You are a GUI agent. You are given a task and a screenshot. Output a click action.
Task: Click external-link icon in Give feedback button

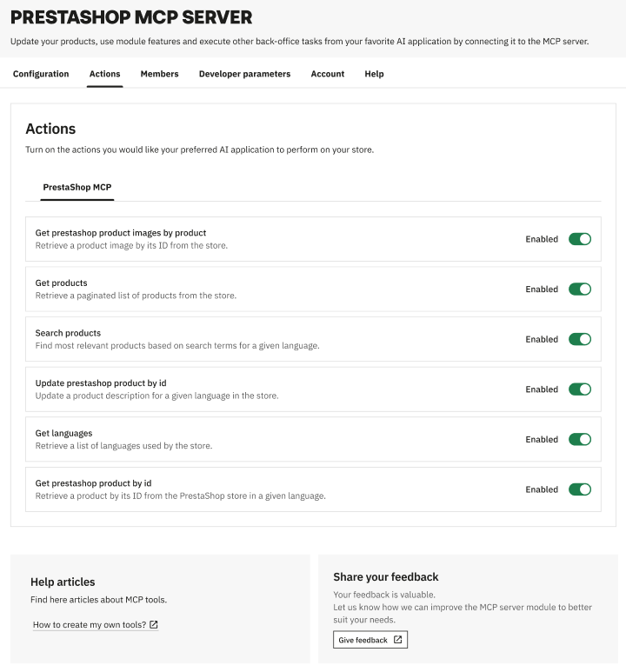coord(397,640)
